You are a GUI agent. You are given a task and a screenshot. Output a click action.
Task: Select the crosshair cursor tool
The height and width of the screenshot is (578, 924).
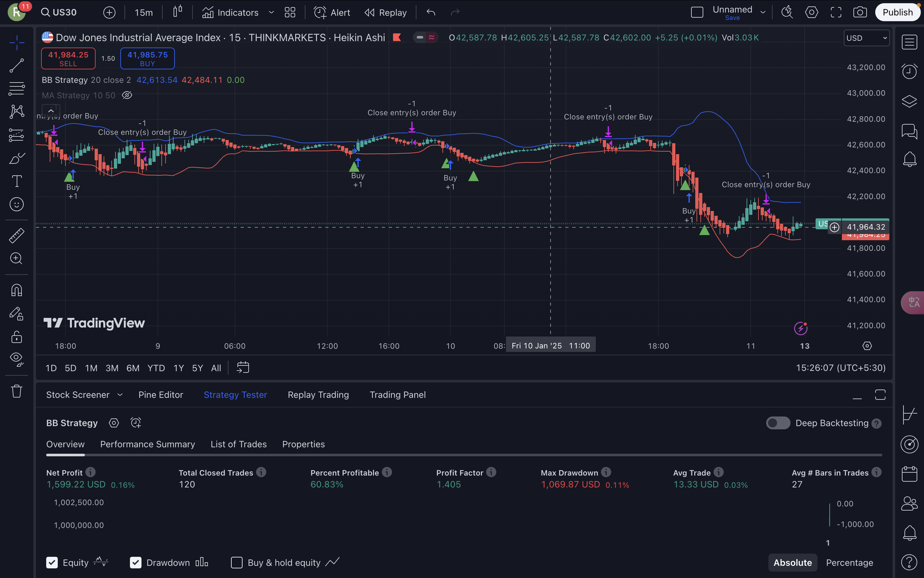(x=17, y=42)
